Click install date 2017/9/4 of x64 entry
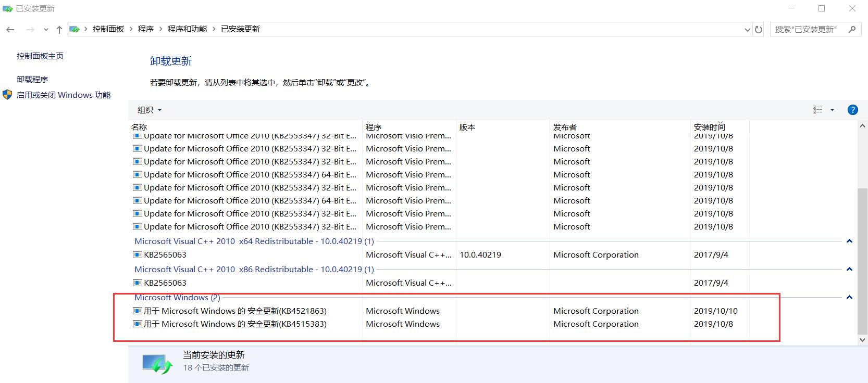 [x=711, y=255]
